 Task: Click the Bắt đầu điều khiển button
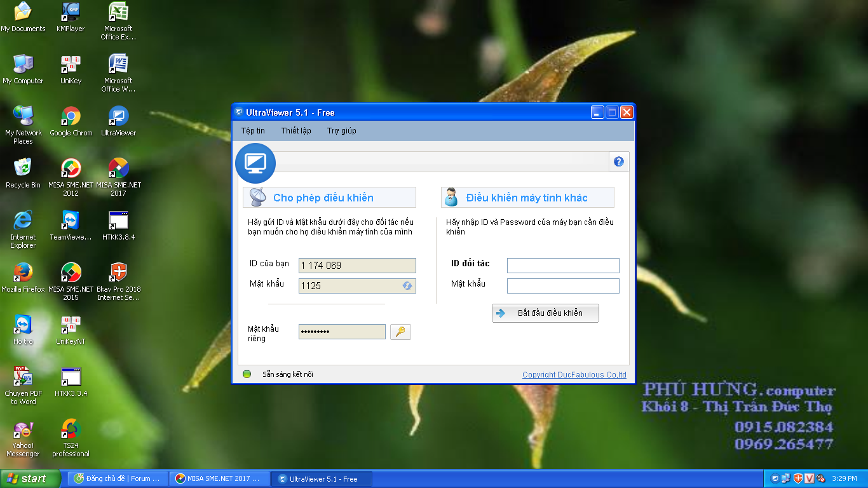[x=545, y=313]
